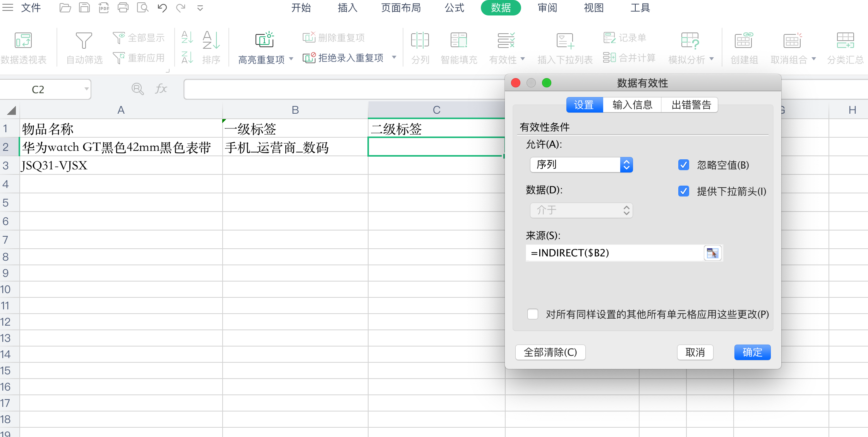This screenshot has width=868, height=437.
Task: Click the Source (来源) input field
Action: (x=614, y=253)
